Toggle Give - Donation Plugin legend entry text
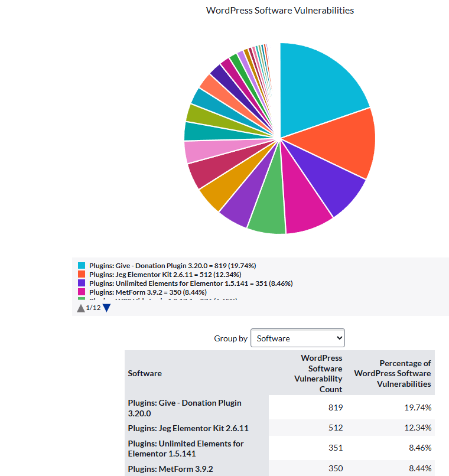Screen dimensions: 449x476 tap(173, 266)
